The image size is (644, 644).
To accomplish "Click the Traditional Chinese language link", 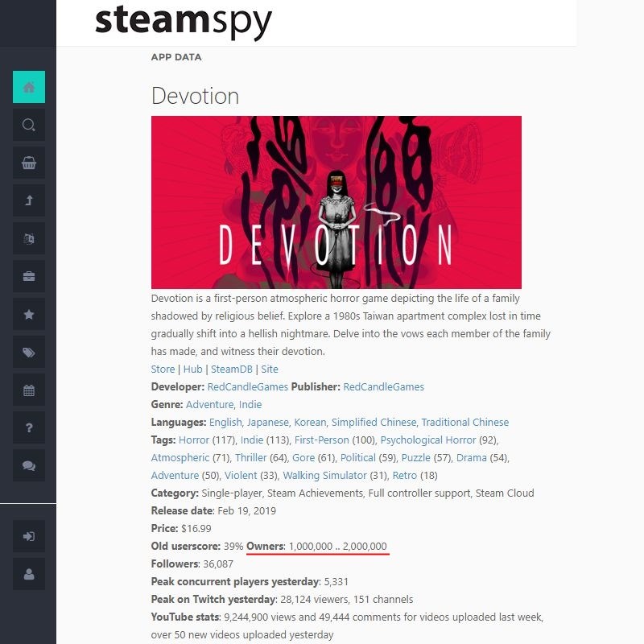I will pyautogui.click(x=465, y=422).
